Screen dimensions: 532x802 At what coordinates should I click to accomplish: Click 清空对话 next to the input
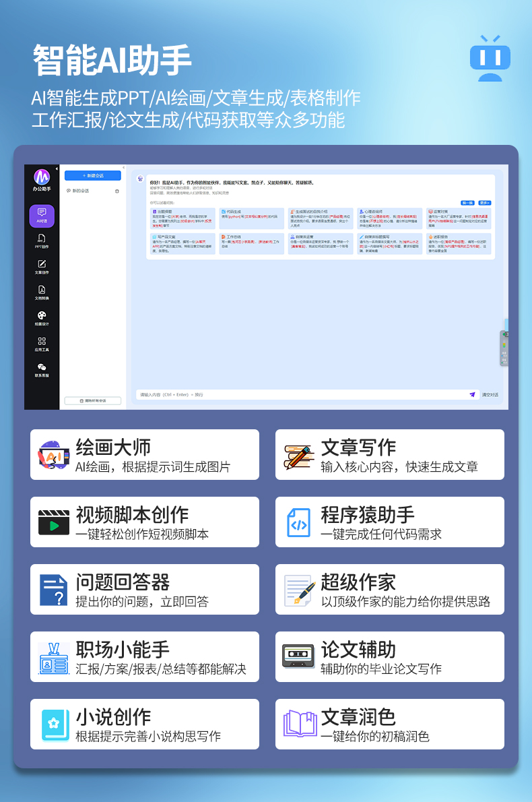(x=490, y=394)
